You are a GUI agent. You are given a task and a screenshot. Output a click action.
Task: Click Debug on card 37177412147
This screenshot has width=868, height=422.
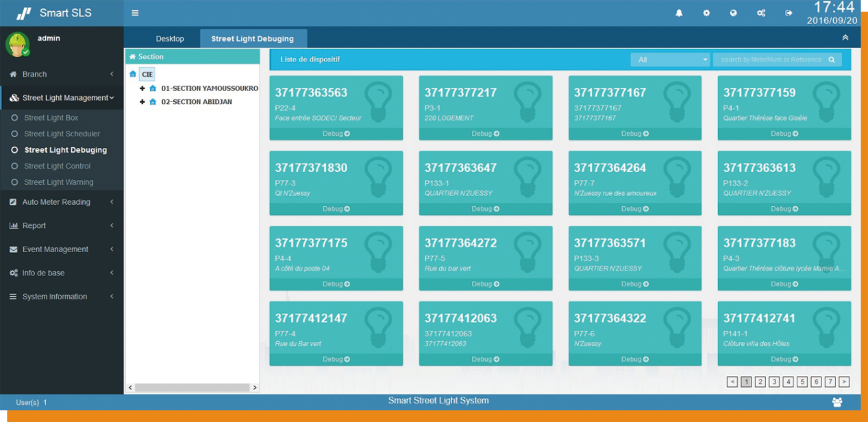pyautogui.click(x=336, y=359)
